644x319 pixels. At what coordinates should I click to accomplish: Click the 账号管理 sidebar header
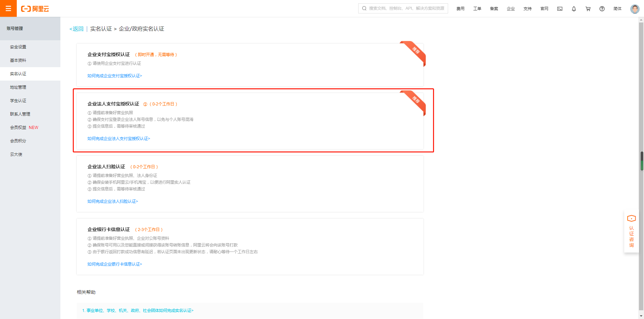pos(15,29)
